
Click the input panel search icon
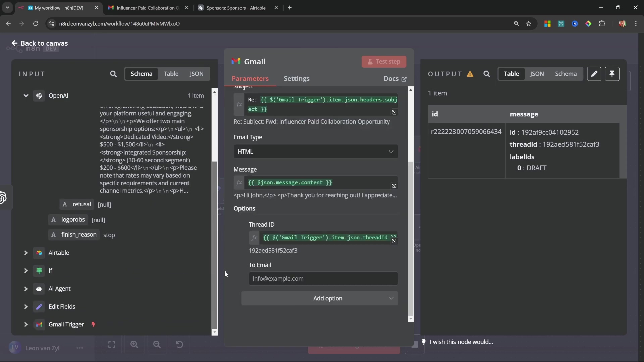click(113, 74)
